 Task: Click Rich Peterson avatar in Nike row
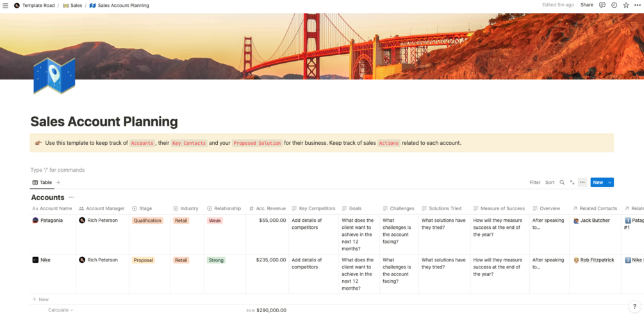82,260
